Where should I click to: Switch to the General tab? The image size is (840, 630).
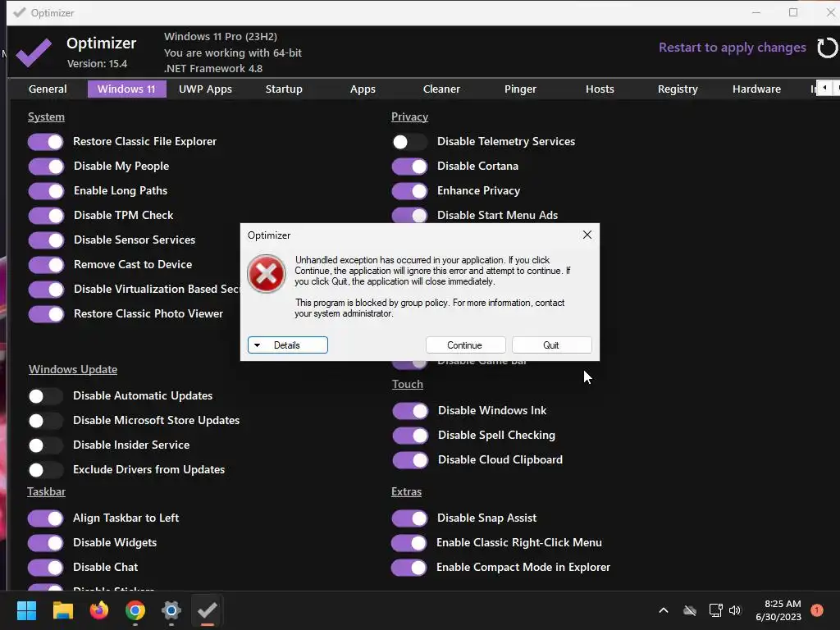48,89
